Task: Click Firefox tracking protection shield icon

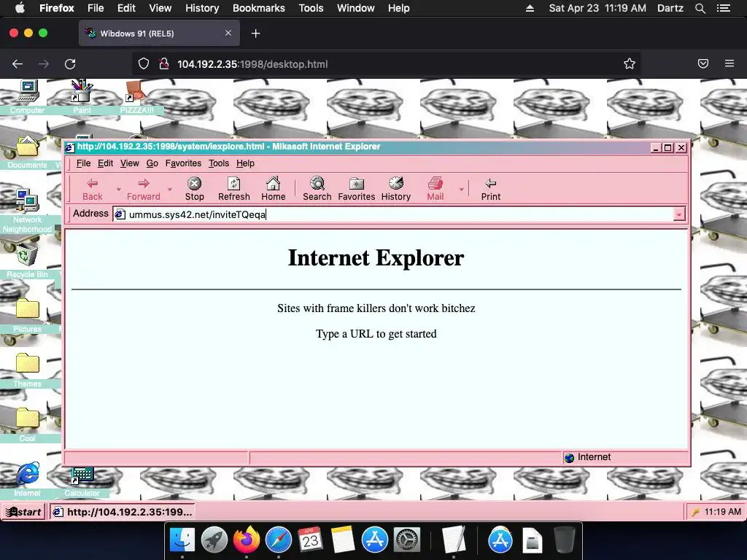Action: point(144,64)
